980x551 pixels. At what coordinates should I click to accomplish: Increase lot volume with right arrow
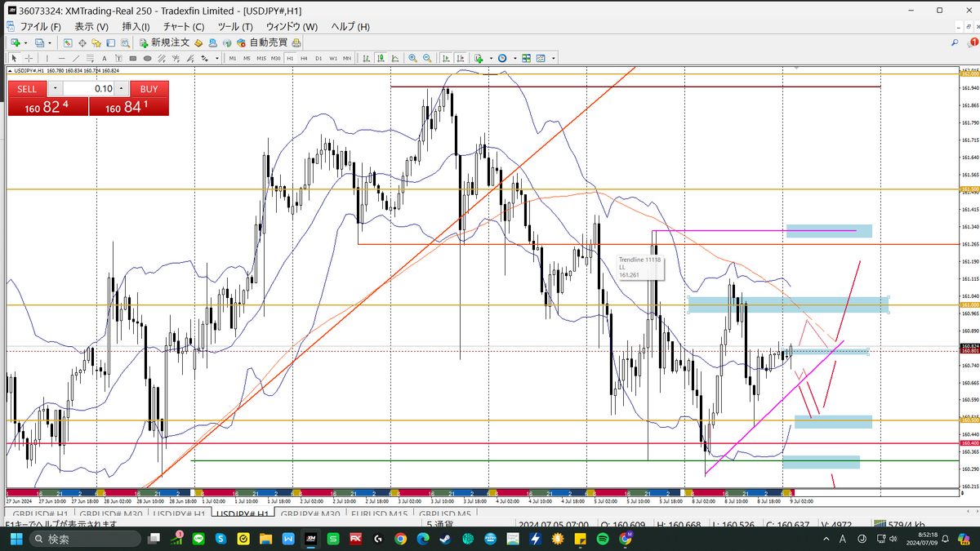click(x=122, y=88)
